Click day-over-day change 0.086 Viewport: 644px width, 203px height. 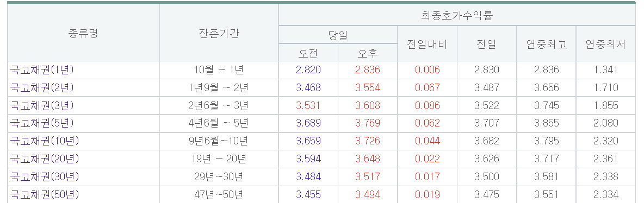click(x=427, y=105)
